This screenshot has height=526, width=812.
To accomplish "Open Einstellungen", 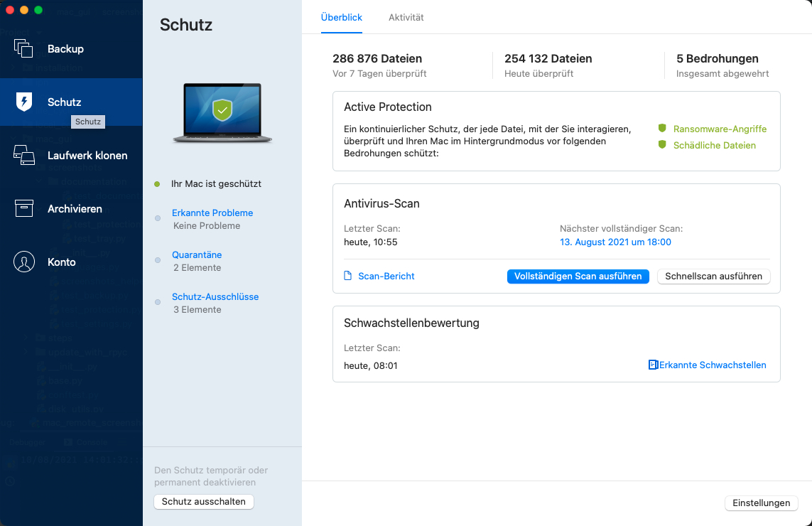I will (762, 503).
